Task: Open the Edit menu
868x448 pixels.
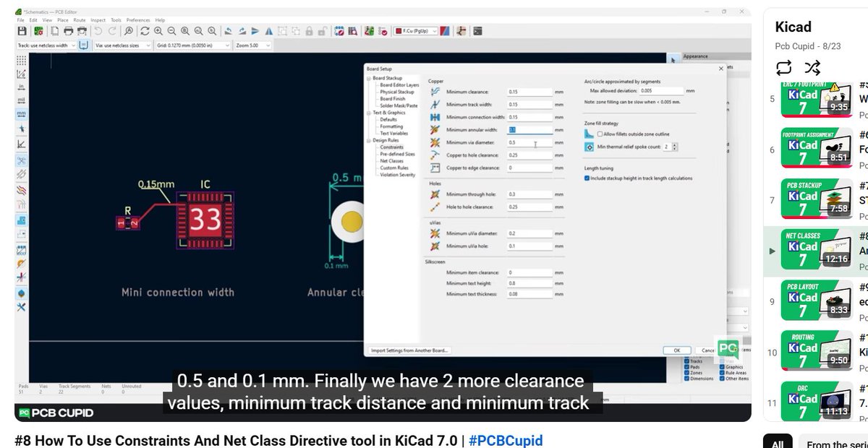Action: 33,20
